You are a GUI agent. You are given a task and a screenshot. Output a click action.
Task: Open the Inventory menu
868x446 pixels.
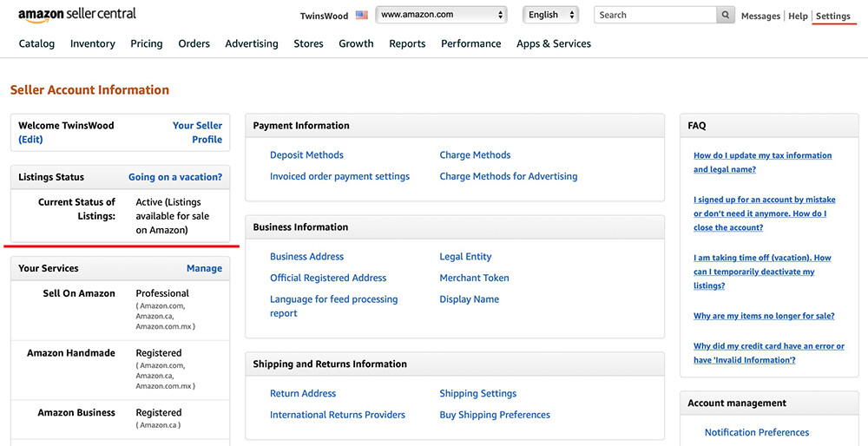coord(93,43)
